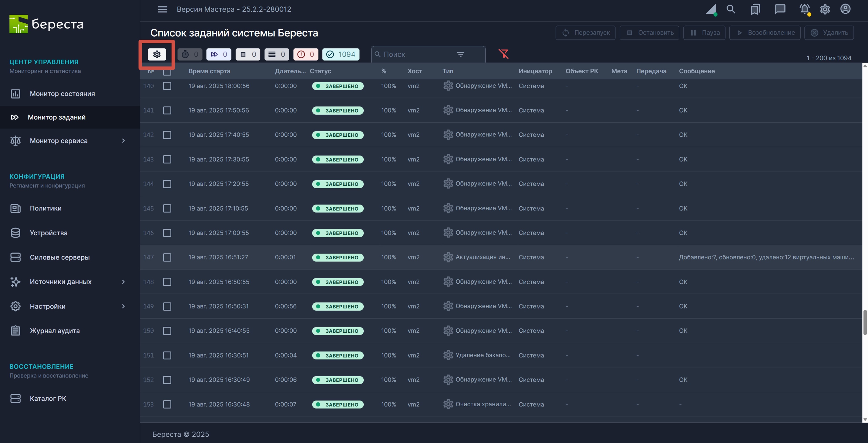Open the job list settings gear
Image resolution: width=868 pixels, height=443 pixels.
pos(157,54)
